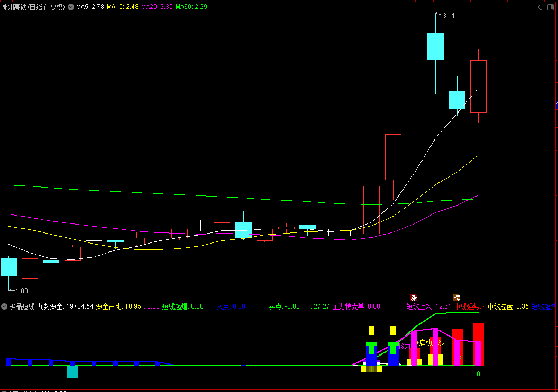Select the MA20: 2.30 label
This screenshot has width=558, height=392.
click(157, 7)
